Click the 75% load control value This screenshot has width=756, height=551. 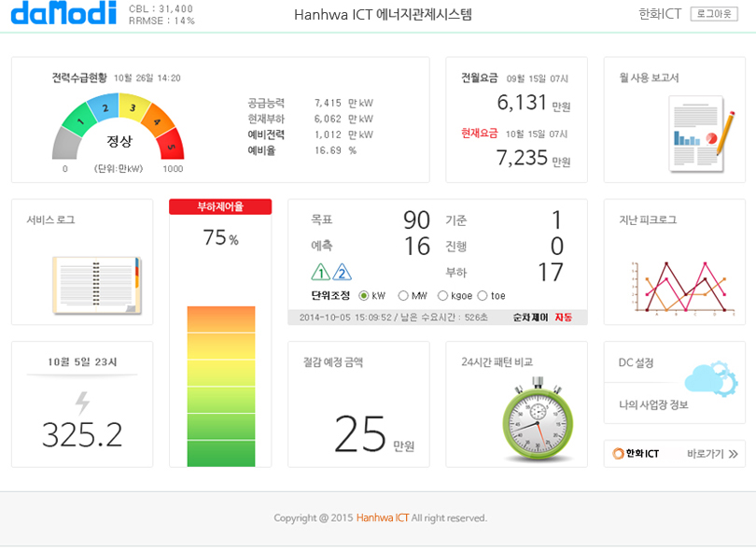pyautogui.click(x=220, y=237)
